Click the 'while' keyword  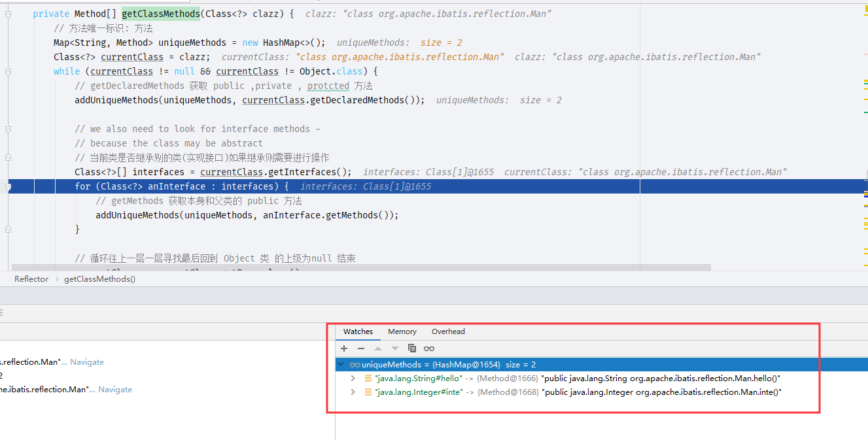pyautogui.click(x=67, y=71)
